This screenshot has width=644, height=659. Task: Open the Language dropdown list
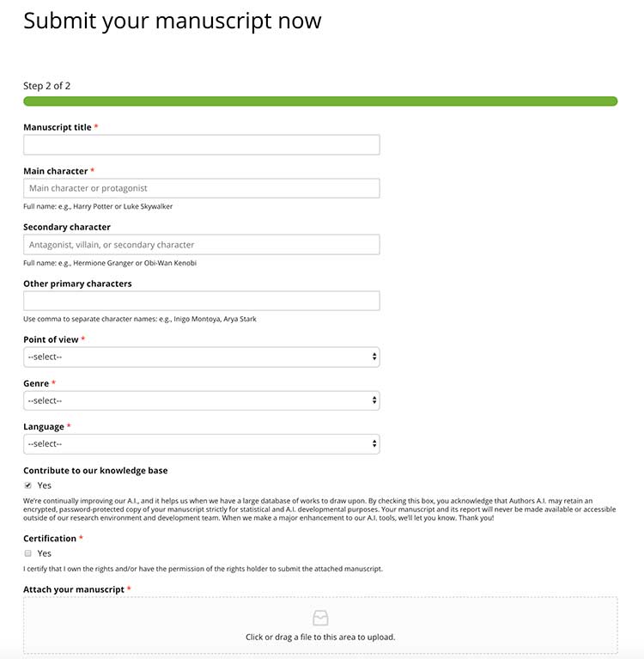click(x=201, y=444)
